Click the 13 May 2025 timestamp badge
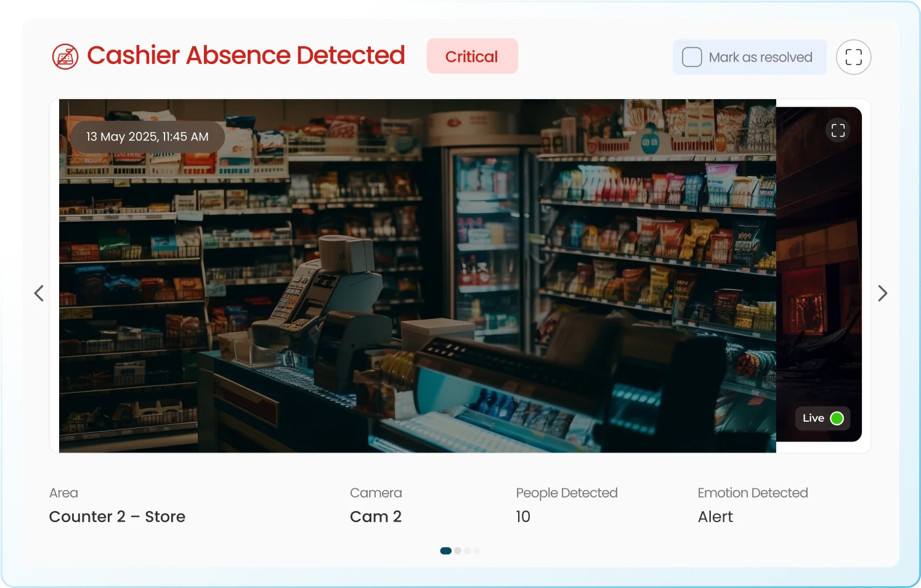The height and width of the screenshot is (588, 921). tap(147, 137)
